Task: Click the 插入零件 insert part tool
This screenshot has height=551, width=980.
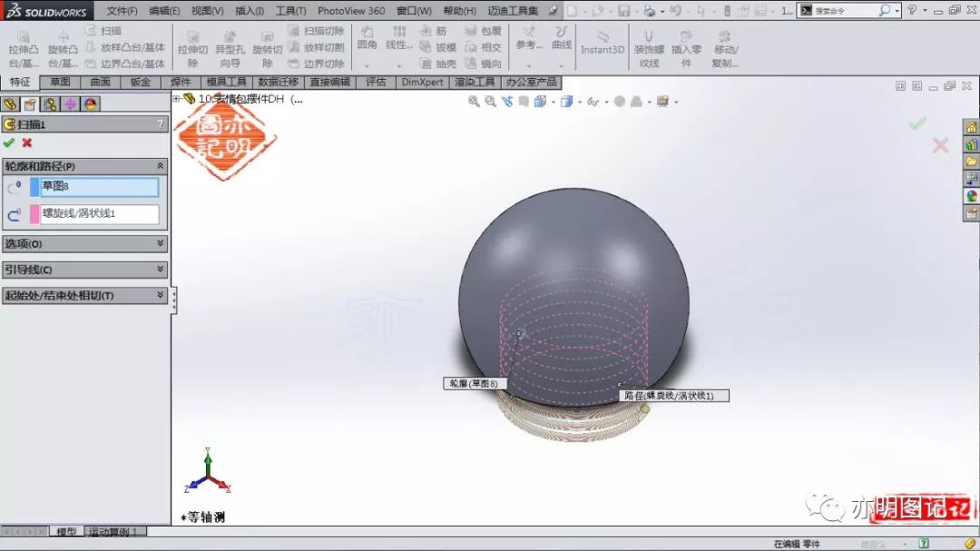Action: point(686,49)
